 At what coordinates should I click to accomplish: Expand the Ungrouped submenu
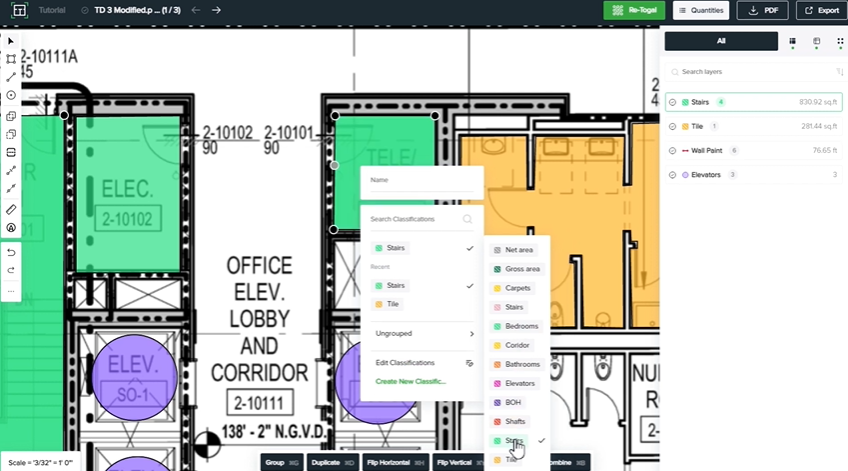pyautogui.click(x=425, y=334)
